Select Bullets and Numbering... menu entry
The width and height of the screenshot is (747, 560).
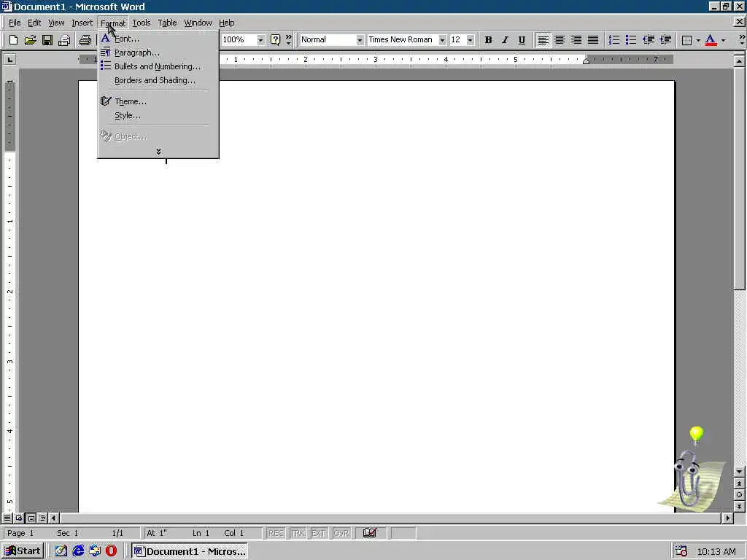tap(158, 66)
